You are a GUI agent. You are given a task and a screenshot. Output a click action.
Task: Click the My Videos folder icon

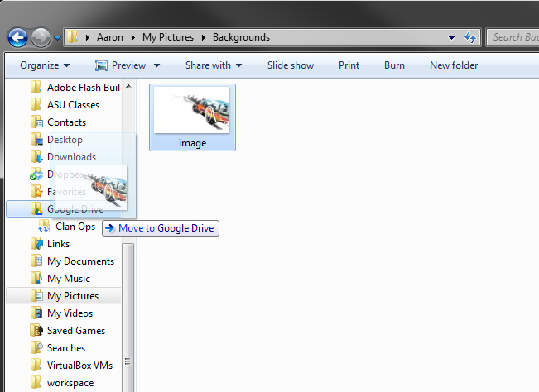point(36,313)
